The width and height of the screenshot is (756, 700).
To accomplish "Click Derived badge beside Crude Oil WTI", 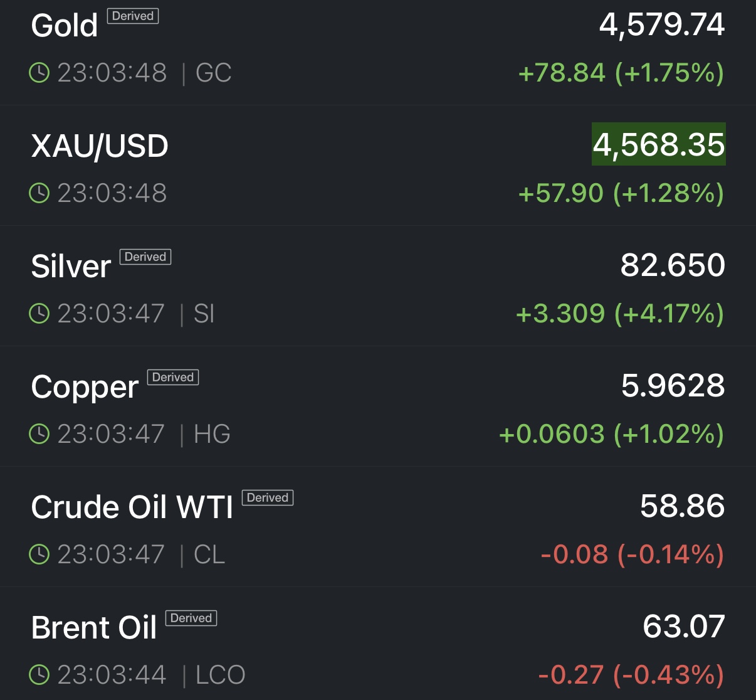I will (267, 498).
